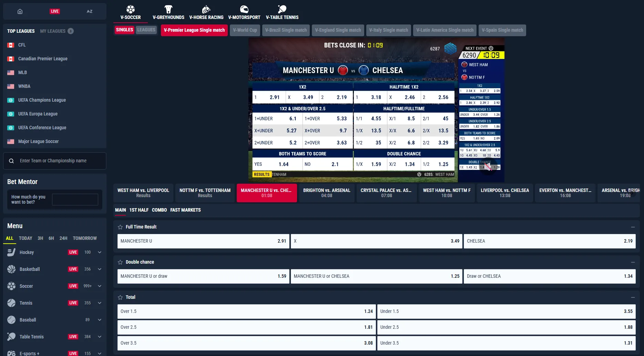Filter menu by 3H
Viewport: 644px width, 356px height.
click(x=40, y=238)
